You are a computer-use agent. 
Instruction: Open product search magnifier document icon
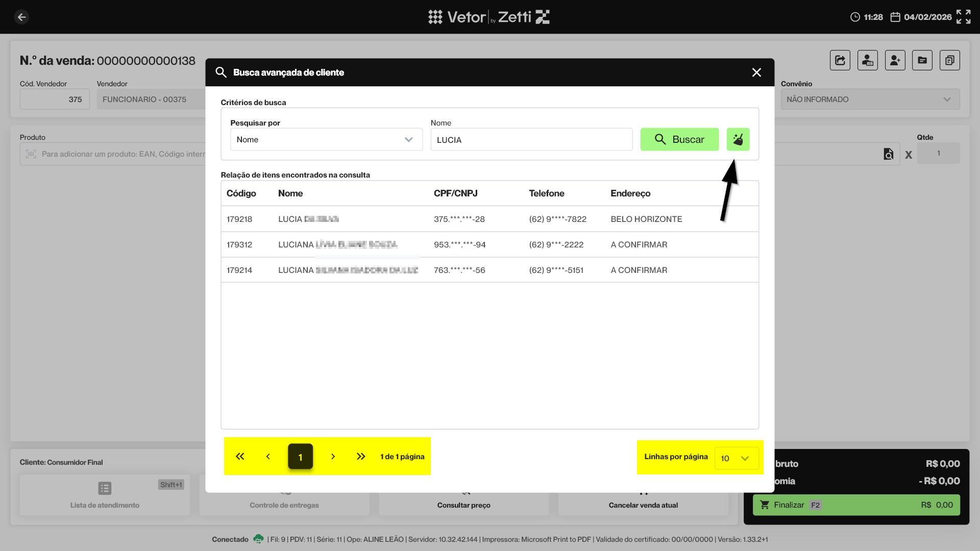click(888, 154)
